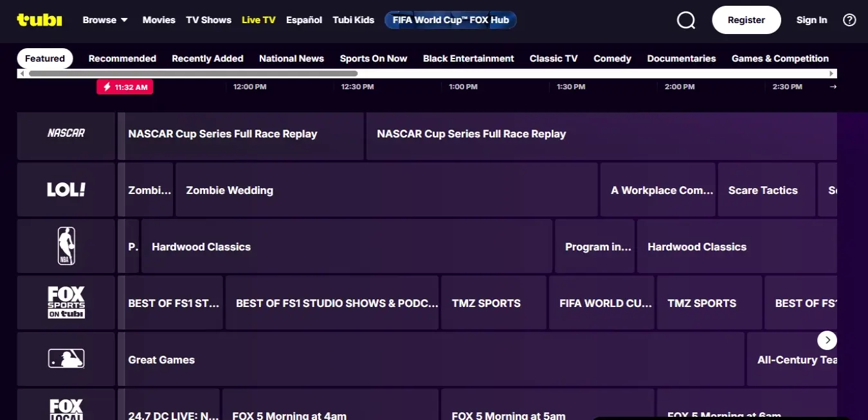The width and height of the screenshot is (868, 420).
Task: Open the Scare Tactics program
Action: click(766, 189)
